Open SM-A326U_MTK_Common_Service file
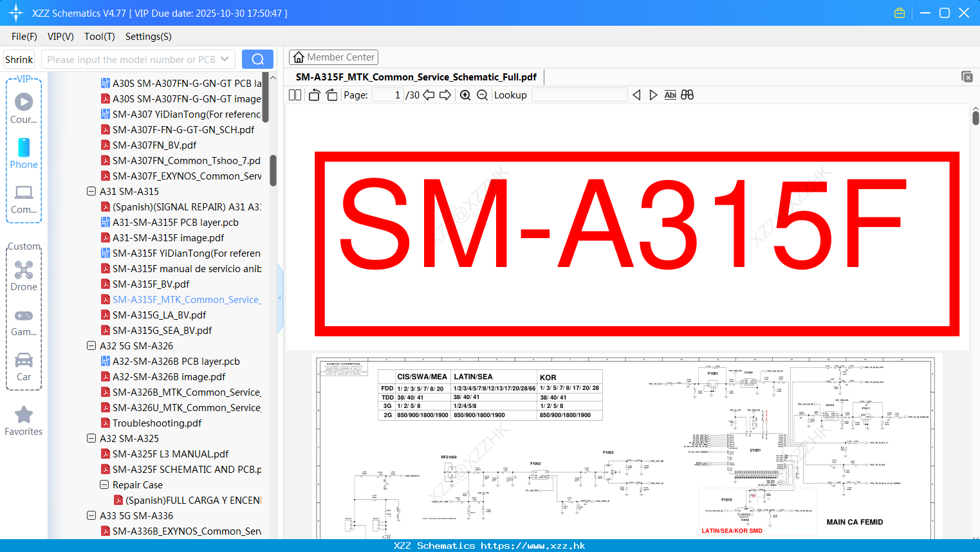This screenshot has height=552, width=980. 181,407
